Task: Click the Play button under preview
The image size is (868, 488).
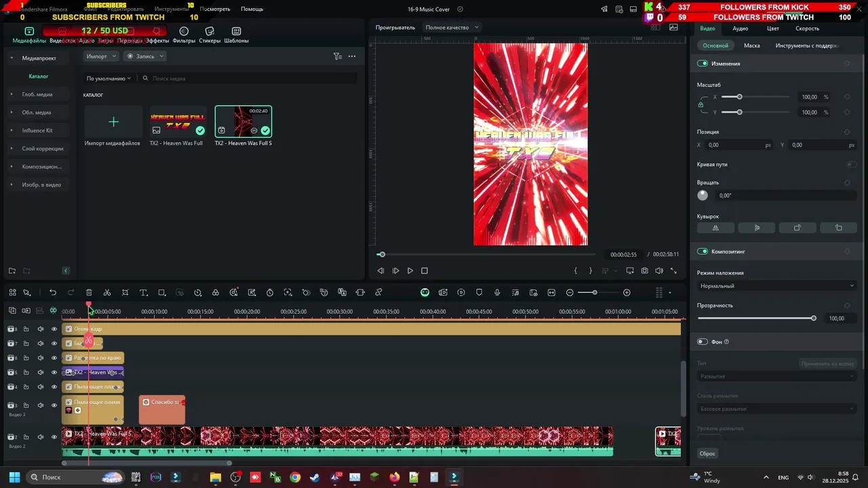Action: coord(410,270)
